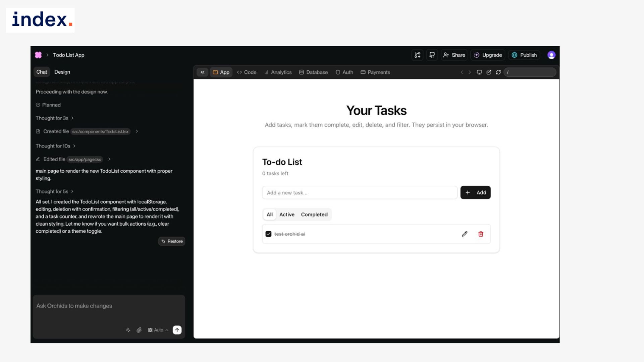The width and height of the screenshot is (644, 362).
Task: Click the Publish button
Action: point(524,55)
